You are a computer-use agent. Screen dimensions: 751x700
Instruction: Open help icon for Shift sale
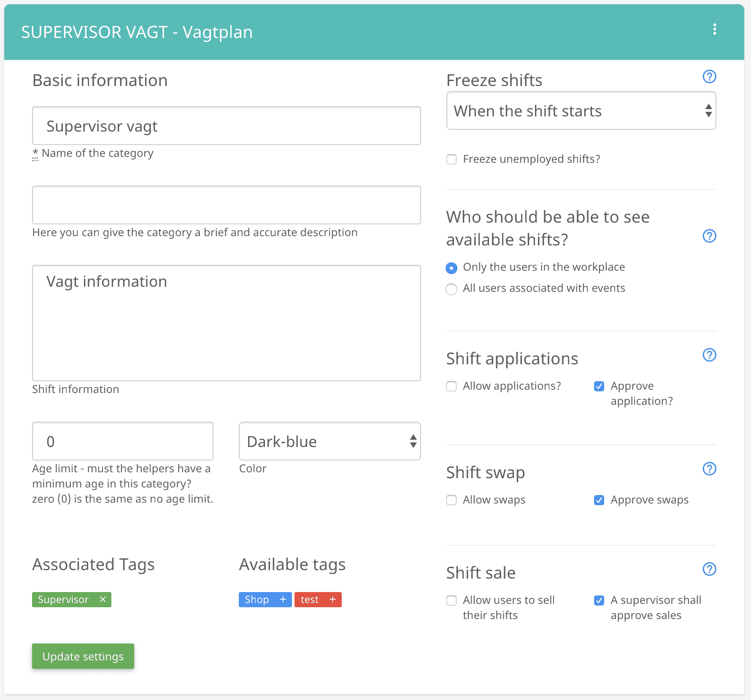(709, 569)
